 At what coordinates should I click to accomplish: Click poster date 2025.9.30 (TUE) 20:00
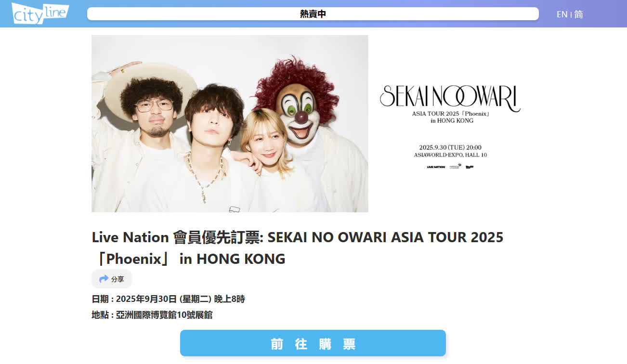click(x=450, y=147)
